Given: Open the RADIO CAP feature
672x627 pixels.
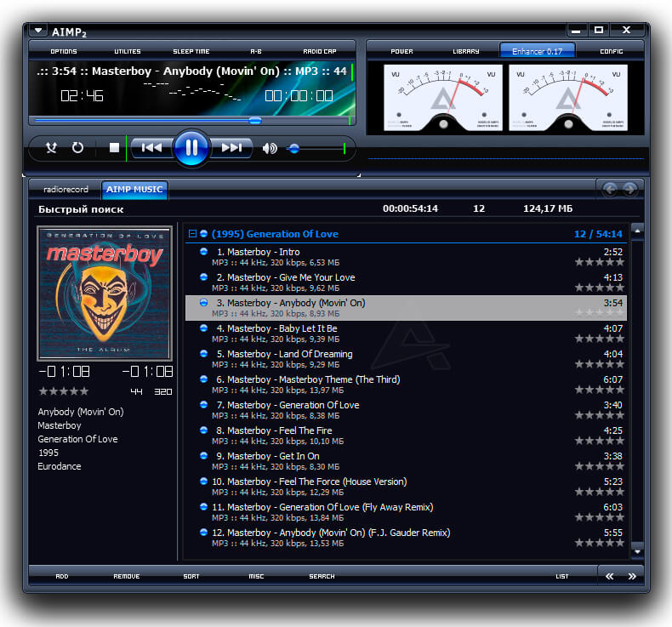Looking at the screenshot, I should pos(320,51).
